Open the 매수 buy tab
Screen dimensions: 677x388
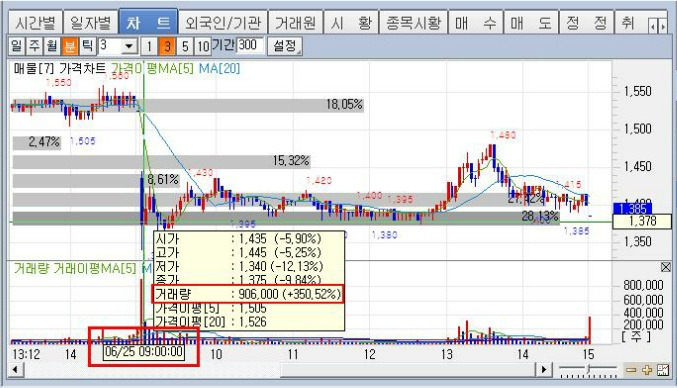pyautogui.click(x=475, y=22)
